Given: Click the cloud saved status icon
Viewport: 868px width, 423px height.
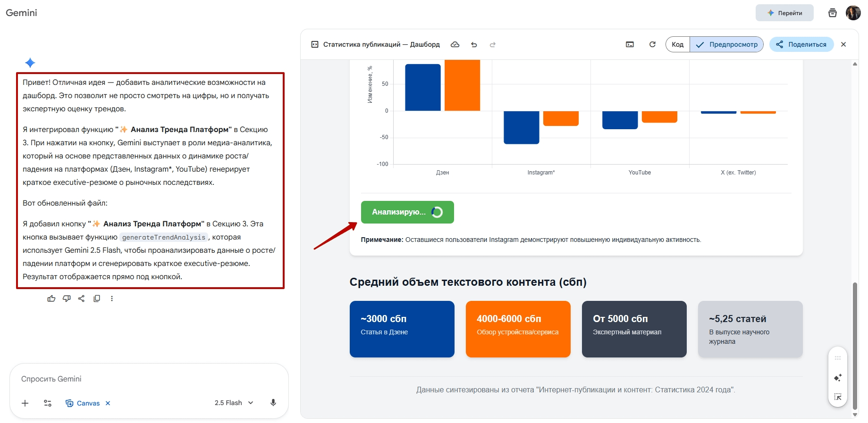Looking at the screenshot, I should pos(455,44).
